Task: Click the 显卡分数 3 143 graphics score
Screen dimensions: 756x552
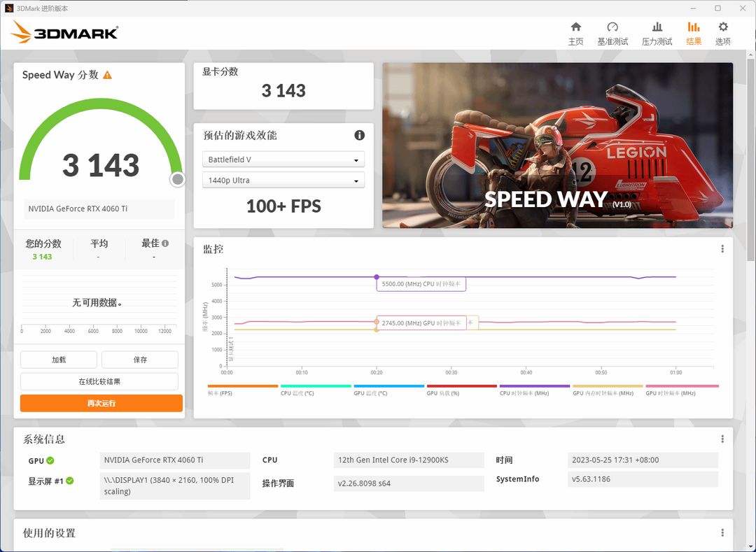Action: (283, 90)
